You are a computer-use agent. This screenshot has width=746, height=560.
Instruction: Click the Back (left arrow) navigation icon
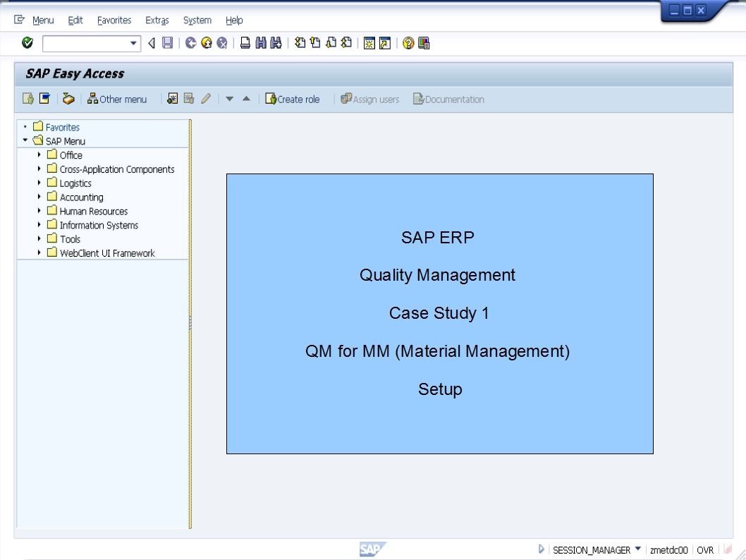click(152, 42)
